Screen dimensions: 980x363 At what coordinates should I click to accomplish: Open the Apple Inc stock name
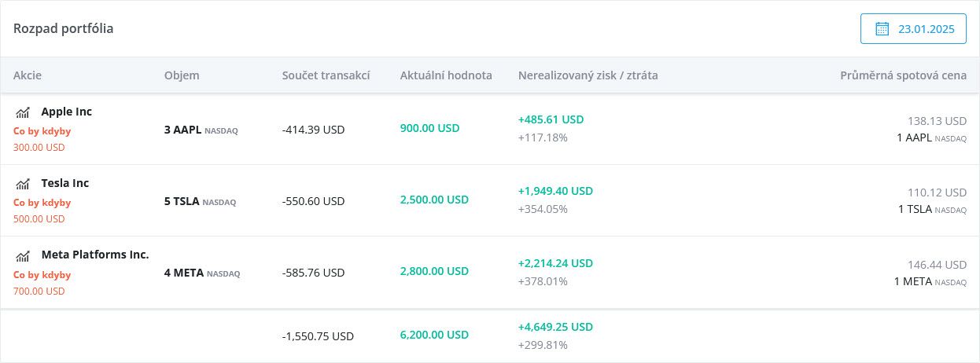click(67, 112)
